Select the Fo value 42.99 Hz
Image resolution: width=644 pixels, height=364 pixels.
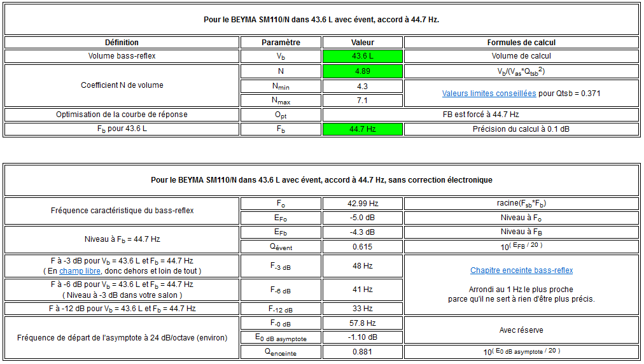pos(362,204)
